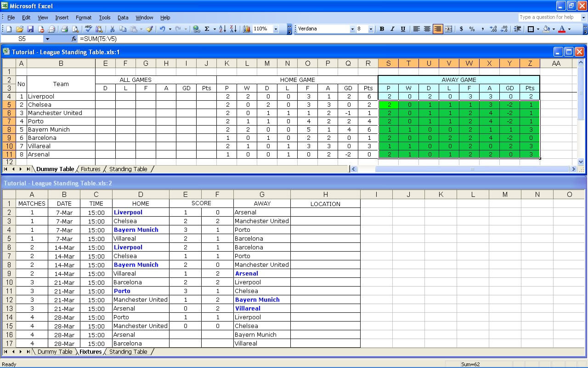The height and width of the screenshot is (368, 588).
Task: Toggle left alignment
Action: click(x=417, y=29)
